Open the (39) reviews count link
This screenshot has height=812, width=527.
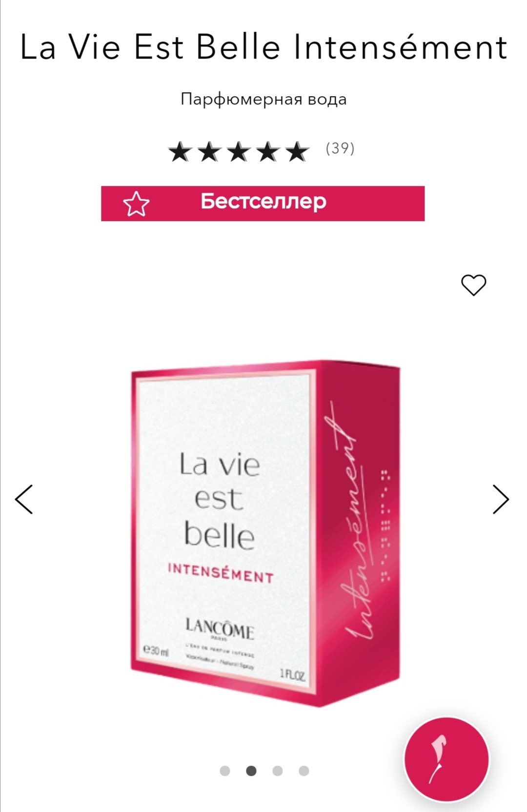point(340,148)
